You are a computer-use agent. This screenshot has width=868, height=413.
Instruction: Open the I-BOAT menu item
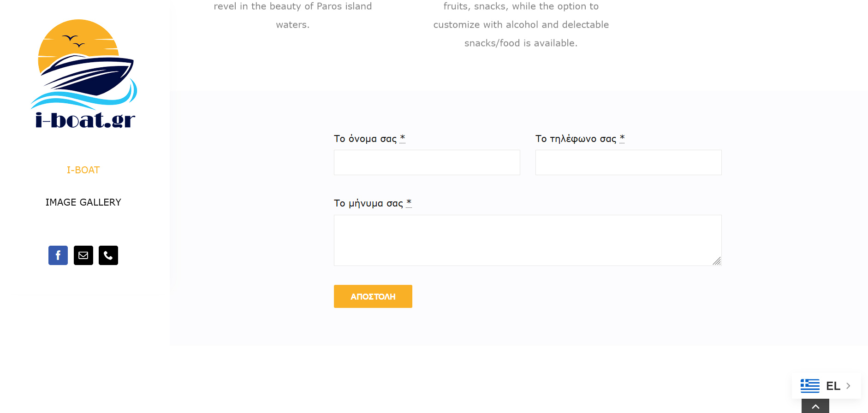[83, 170]
